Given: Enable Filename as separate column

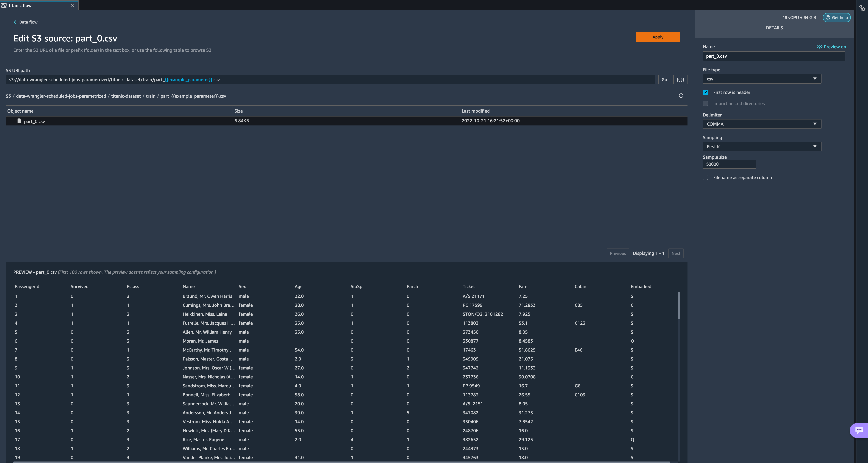Looking at the screenshot, I should (705, 178).
